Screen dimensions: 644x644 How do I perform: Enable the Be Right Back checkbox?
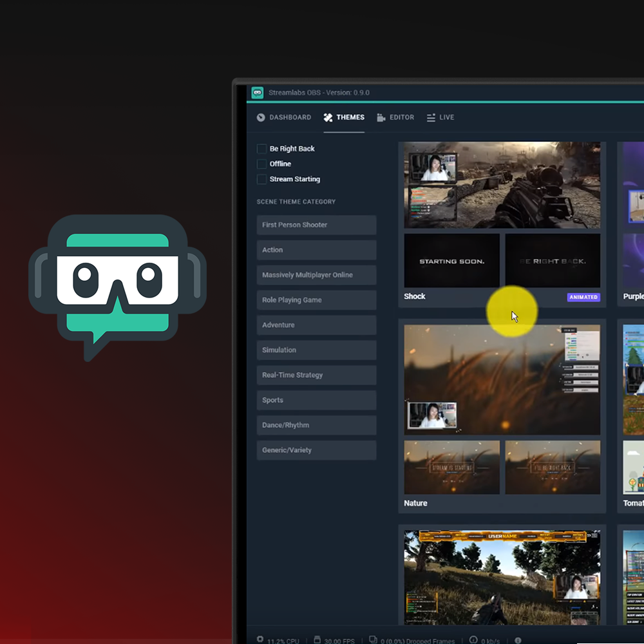[x=261, y=149]
